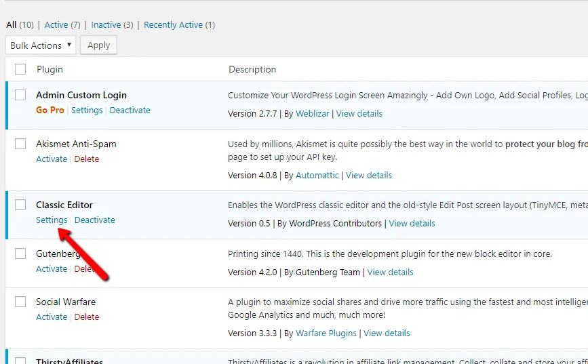Check the Akismet Anti-Spam checkbox
The height and width of the screenshot is (364, 588).
(20, 144)
